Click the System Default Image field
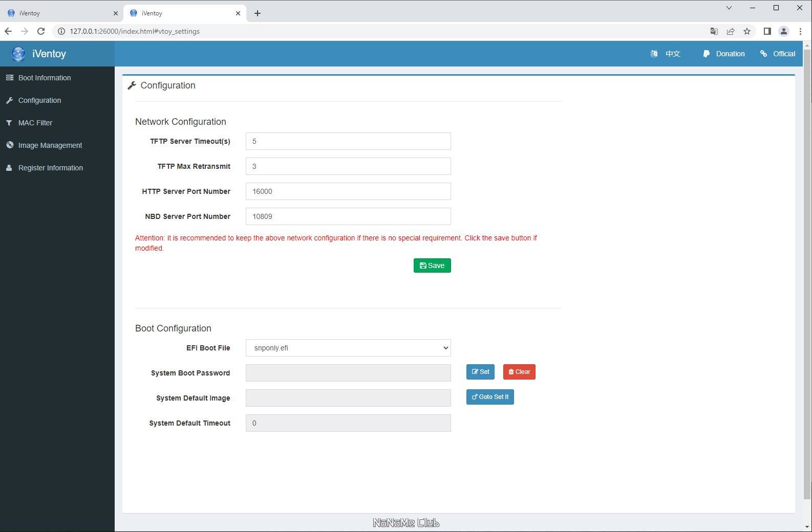 tap(348, 398)
